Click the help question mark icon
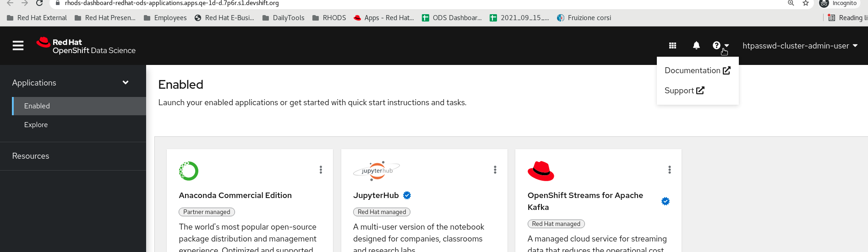Image resolution: width=868 pixels, height=252 pixels. (x=717, y=46)
